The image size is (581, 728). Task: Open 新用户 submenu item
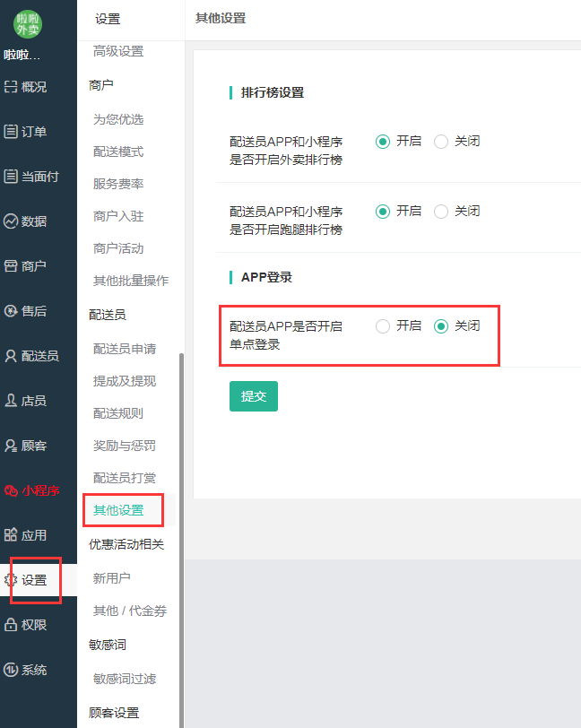point(112,578)
